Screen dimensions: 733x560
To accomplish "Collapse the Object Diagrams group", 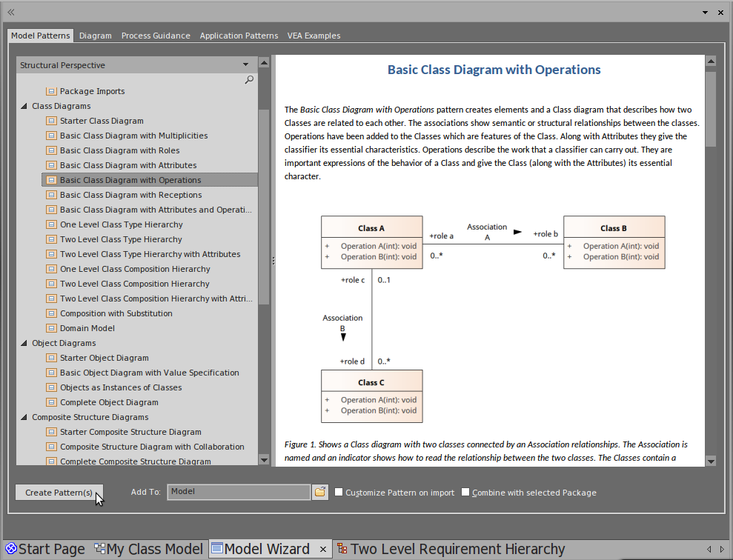I will (23, 343).
